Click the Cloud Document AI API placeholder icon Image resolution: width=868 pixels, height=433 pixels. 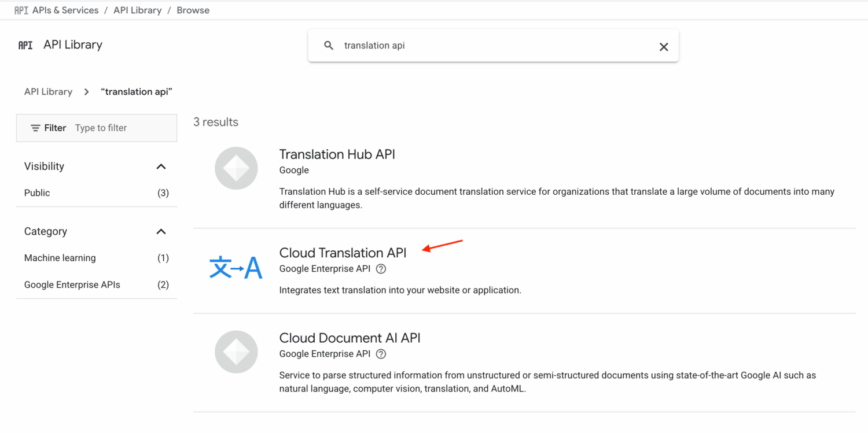[236, 351]
